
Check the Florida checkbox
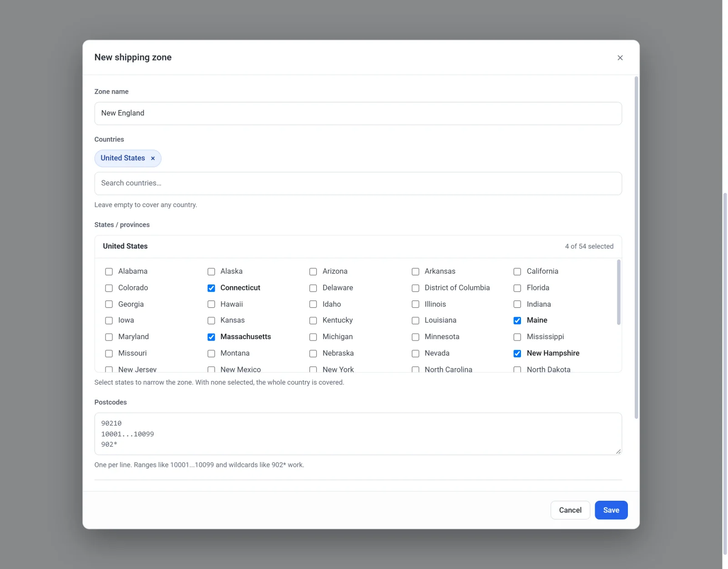(x=517, y=288)
